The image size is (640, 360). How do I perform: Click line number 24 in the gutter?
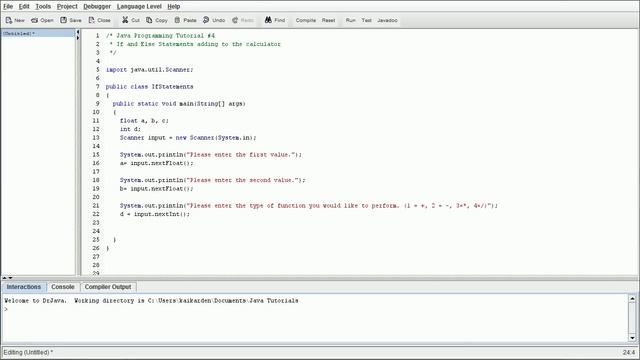pos(96,231)
